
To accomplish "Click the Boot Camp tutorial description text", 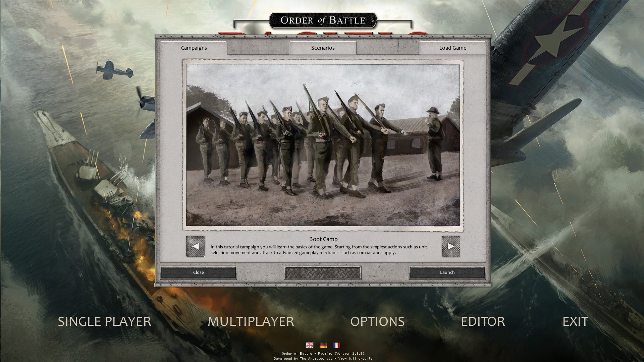I will pos(319,250).
